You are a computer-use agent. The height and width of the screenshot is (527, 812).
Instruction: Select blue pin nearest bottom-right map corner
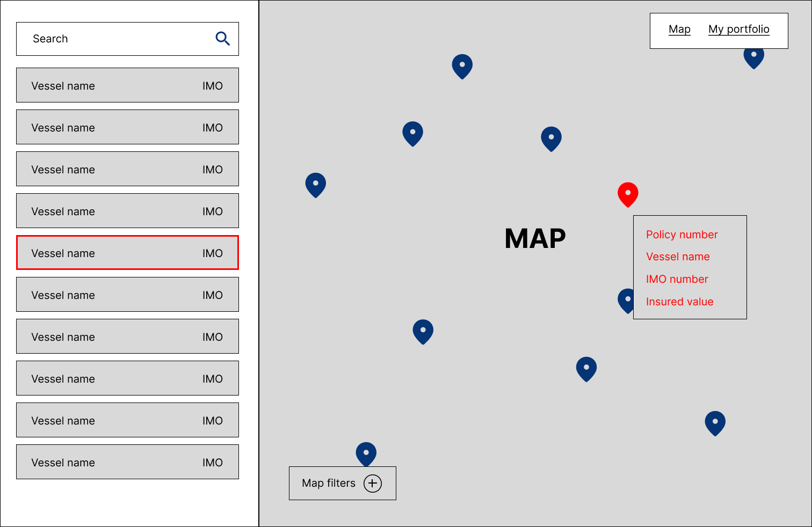[715, 423]
